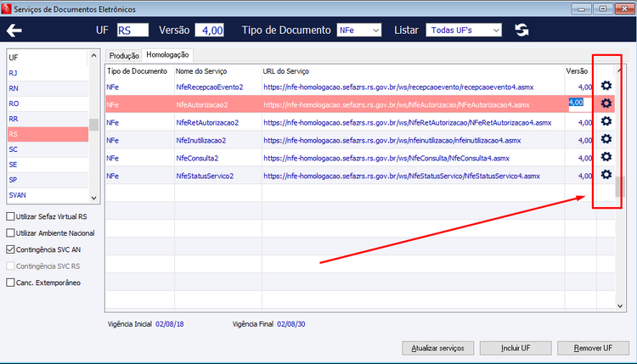637x364 pixels.
Task: Click the Nome do Serviço column header
Action: pos(201,71)
